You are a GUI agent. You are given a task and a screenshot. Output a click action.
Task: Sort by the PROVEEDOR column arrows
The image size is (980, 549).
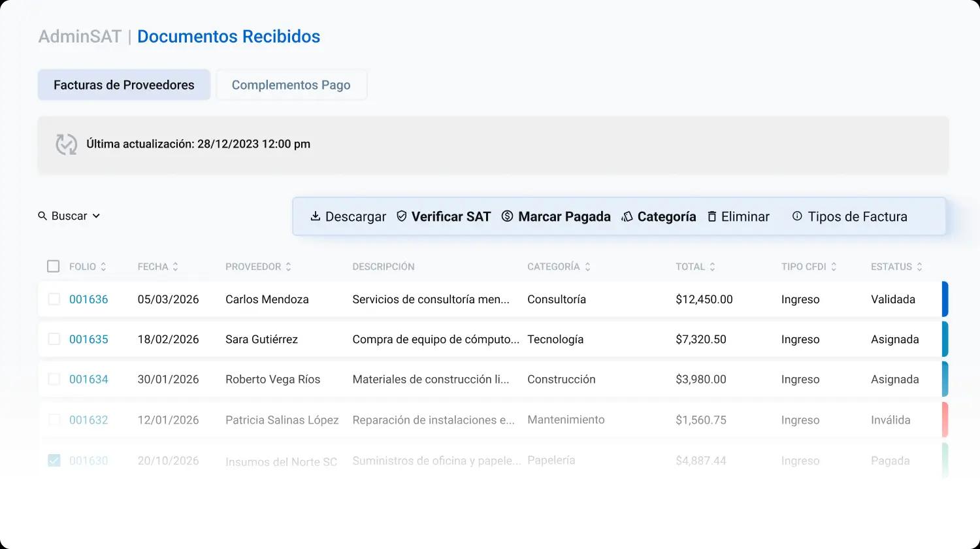pyautogui.click(x=288, y=267)
